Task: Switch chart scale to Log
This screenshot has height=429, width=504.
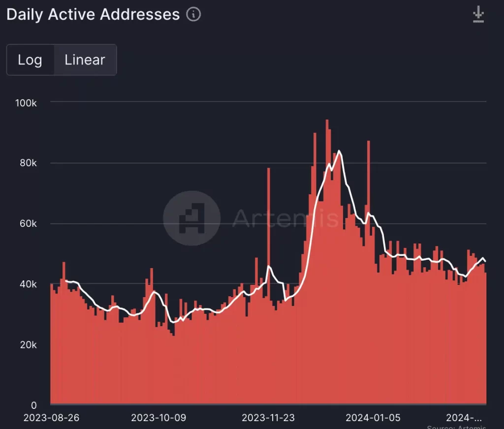Action: [30, 60]
